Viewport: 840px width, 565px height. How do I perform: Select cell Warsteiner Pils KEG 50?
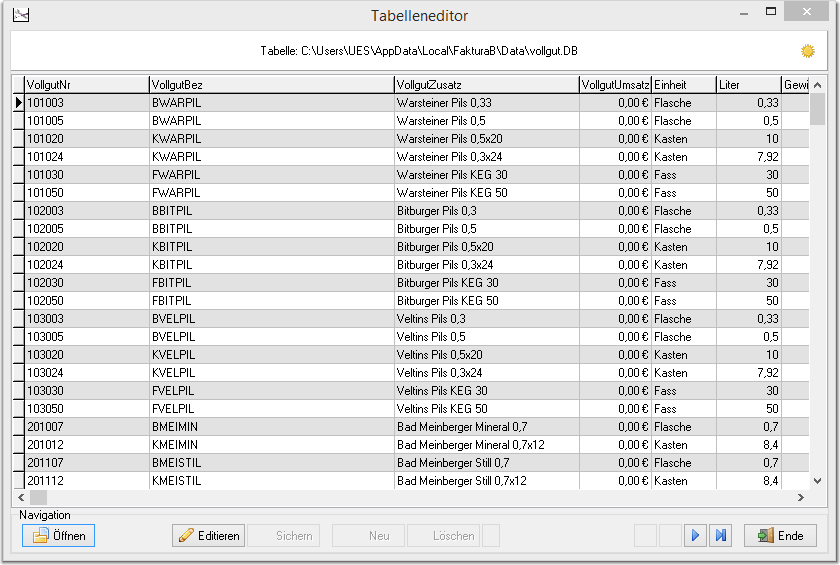tap(487, 193)
